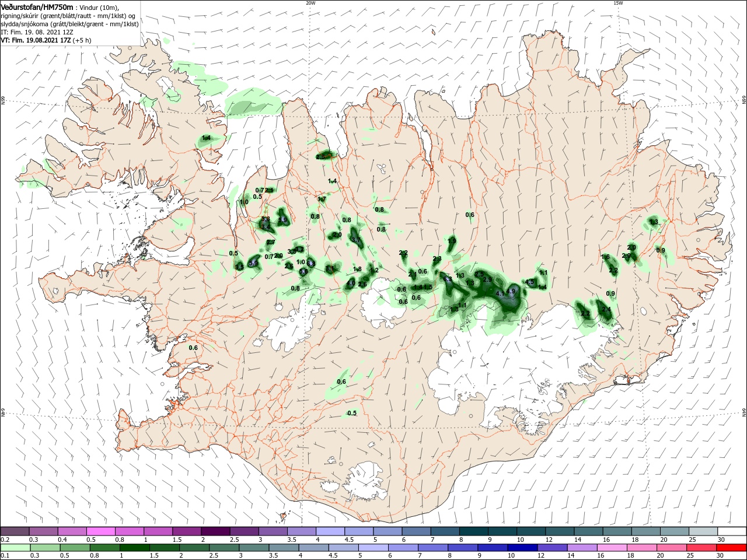Click the 'VT: Fim. 19.08.2021 17Z' valid time
The width and height of the screenshot is (747, 560).
(36, 41)
